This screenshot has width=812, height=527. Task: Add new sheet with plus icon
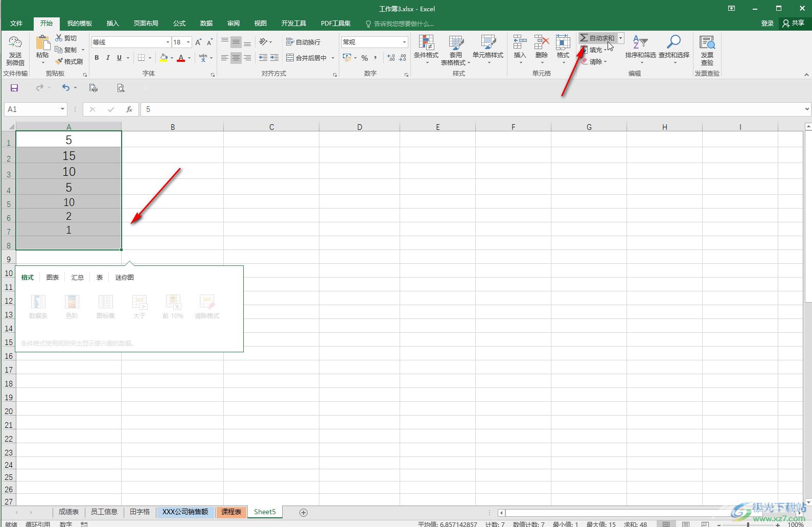click(x=304, y=512)
